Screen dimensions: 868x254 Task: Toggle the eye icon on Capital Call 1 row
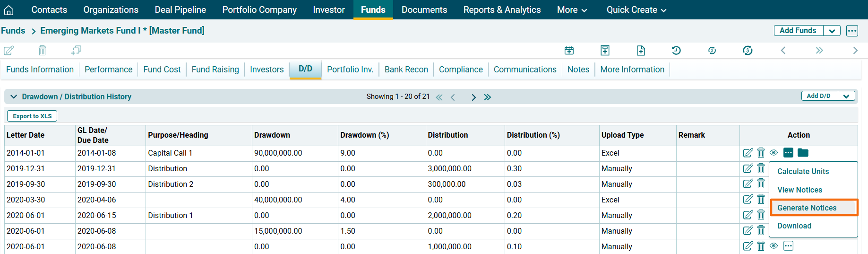click(773, 153)
